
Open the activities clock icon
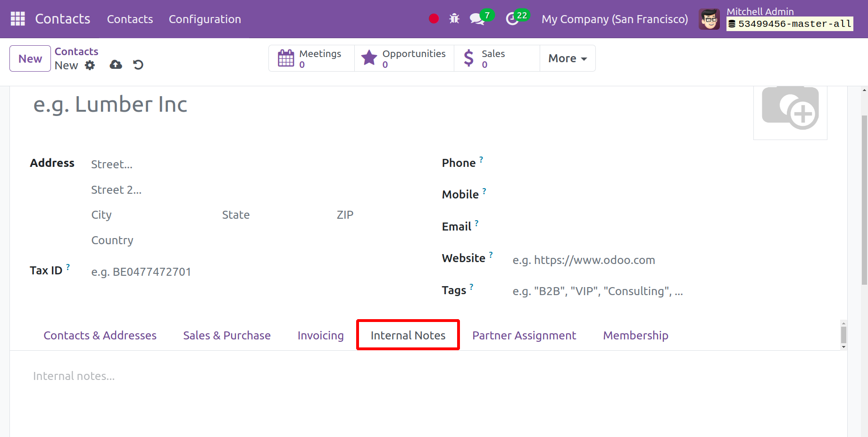513,19
